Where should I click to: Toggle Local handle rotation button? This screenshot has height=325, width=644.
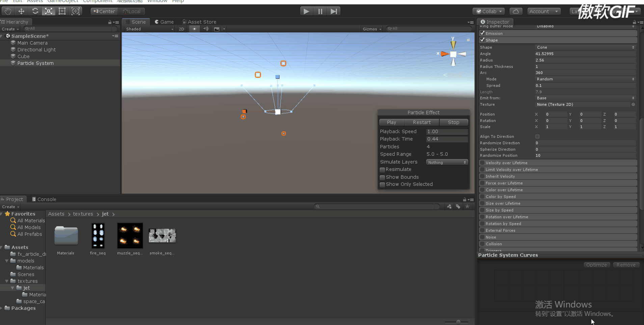[132, 11]
